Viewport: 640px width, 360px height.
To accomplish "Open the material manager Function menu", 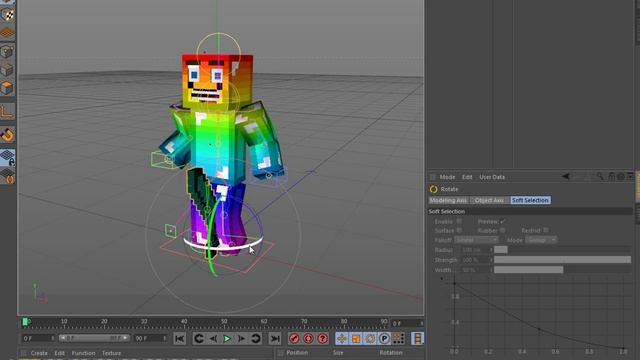I will click(x=83, y=353).
